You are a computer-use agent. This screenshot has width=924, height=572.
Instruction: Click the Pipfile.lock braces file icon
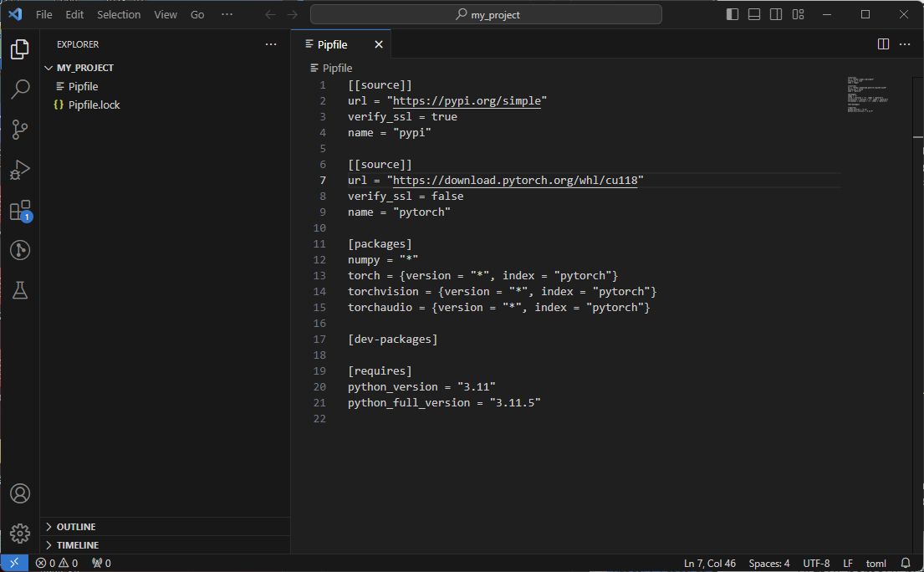click(59, 105)
